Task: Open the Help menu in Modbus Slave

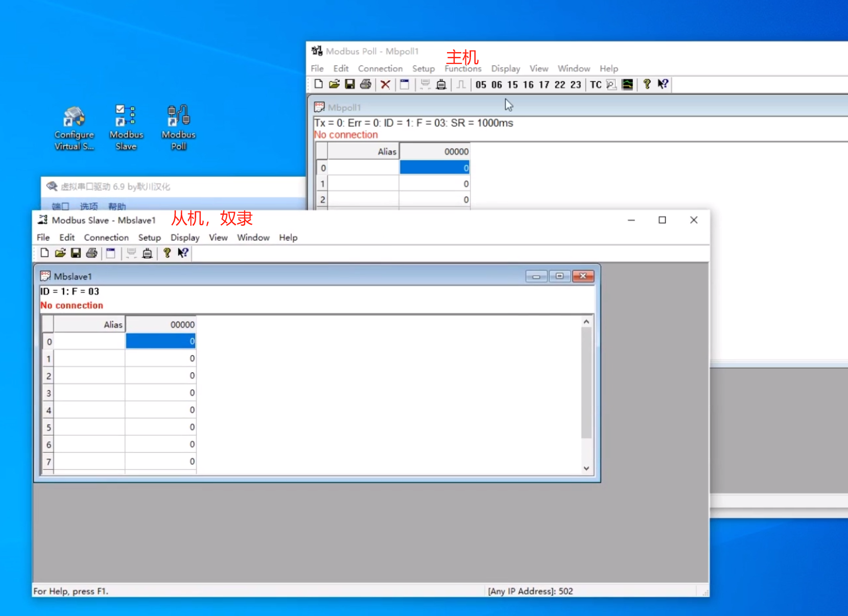Action: point(288,238)
